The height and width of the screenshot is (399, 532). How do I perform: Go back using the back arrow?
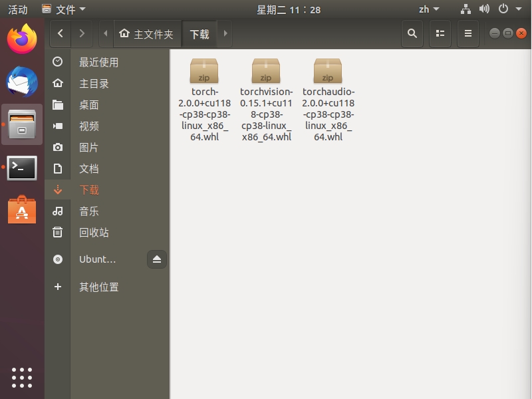[60, 33]
